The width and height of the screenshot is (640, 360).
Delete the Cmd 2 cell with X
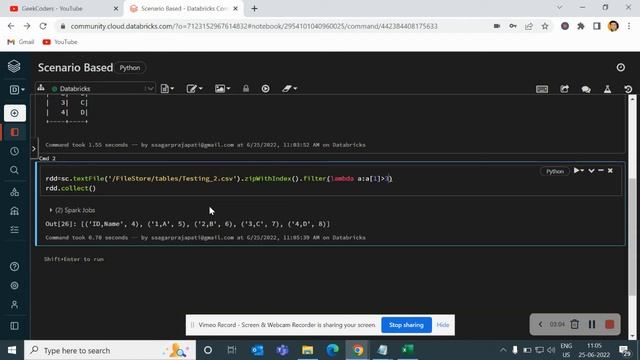(610, 171)
